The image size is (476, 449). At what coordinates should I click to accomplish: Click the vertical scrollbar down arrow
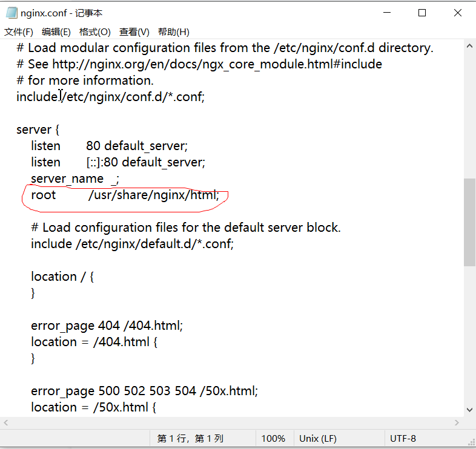tap(469, 410)
